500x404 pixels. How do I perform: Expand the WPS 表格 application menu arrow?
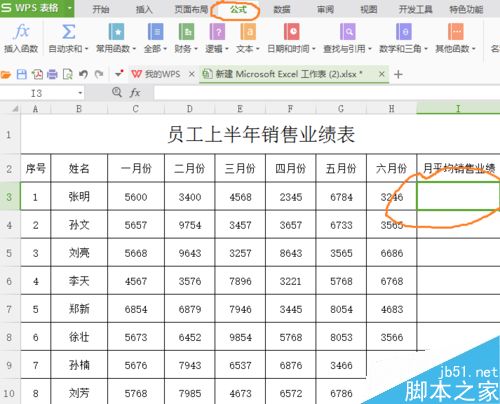pos(70,7)
